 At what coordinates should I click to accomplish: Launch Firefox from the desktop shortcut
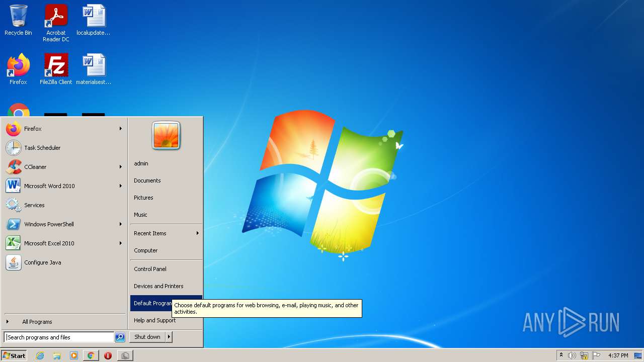coord(18,69)
